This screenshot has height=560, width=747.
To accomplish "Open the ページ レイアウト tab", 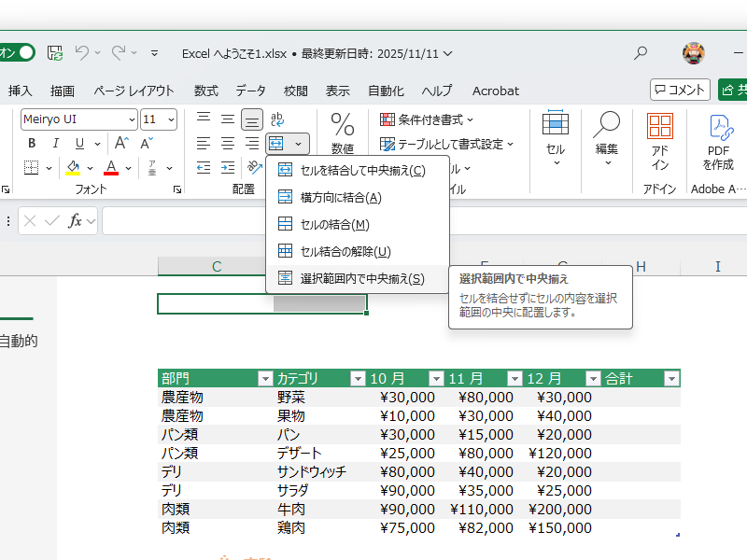I will pyautogui.click(x=134, y=91).
